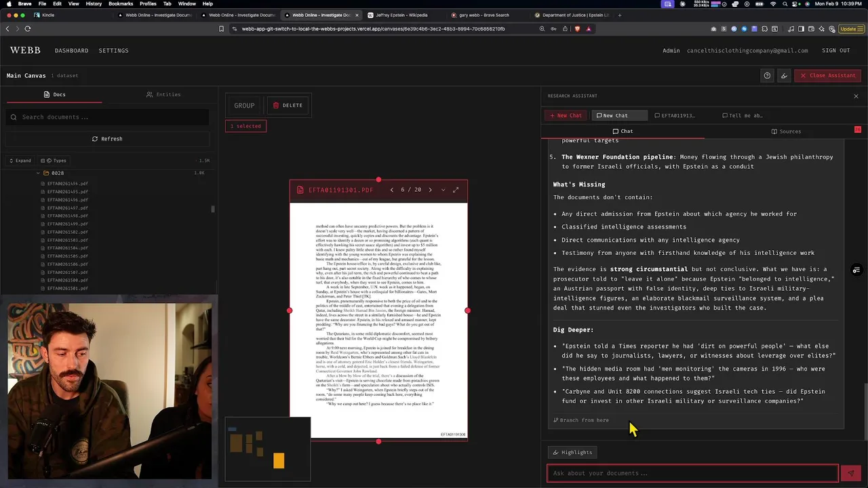Open the DASHBOARD link in the header
The image size is (868, 488).
(x=71, y=51)
